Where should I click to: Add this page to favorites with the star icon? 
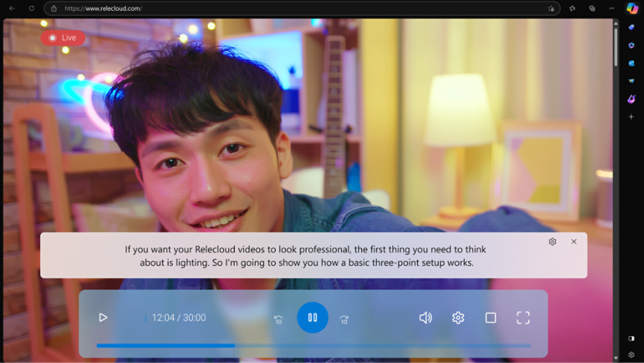(551, 8)
